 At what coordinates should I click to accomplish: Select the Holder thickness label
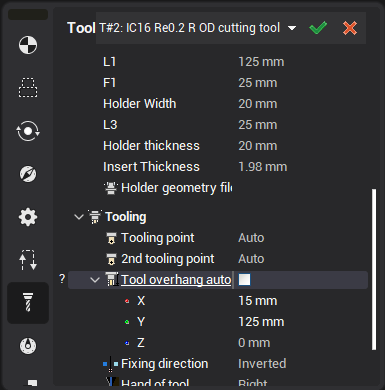151,146
